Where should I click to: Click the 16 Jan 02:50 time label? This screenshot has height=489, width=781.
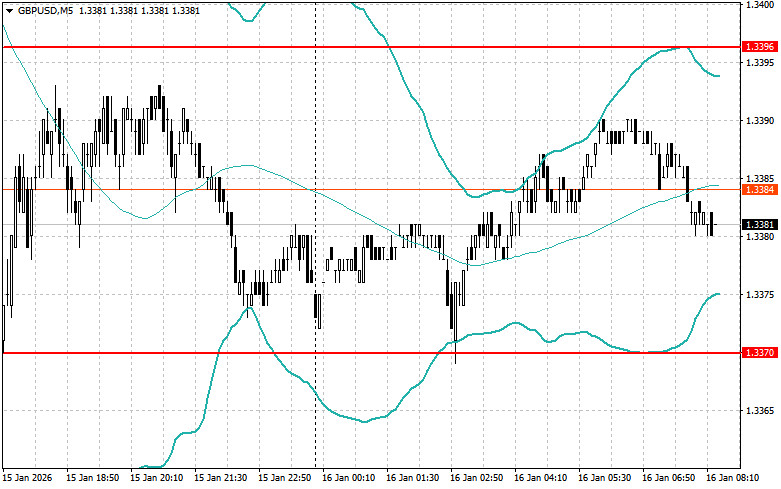pos(477,478)
